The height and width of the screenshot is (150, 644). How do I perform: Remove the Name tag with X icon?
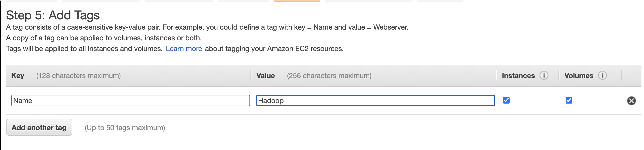(x=631, y=101)
